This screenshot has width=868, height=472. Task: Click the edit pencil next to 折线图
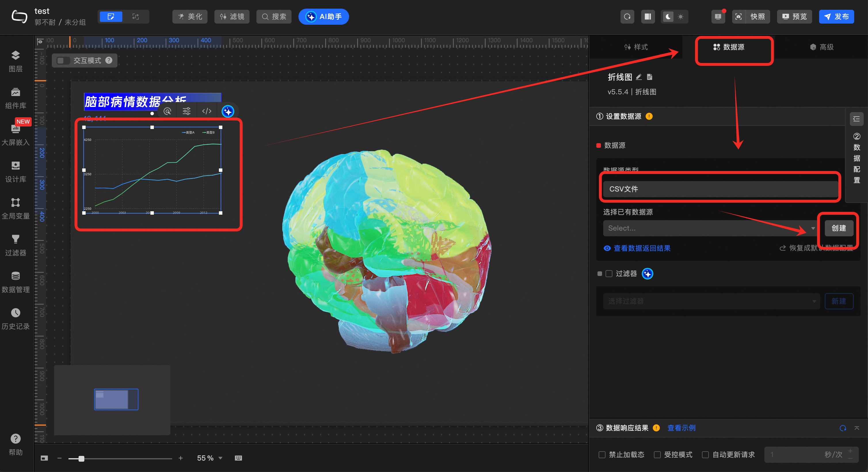(x=639, y=77)
